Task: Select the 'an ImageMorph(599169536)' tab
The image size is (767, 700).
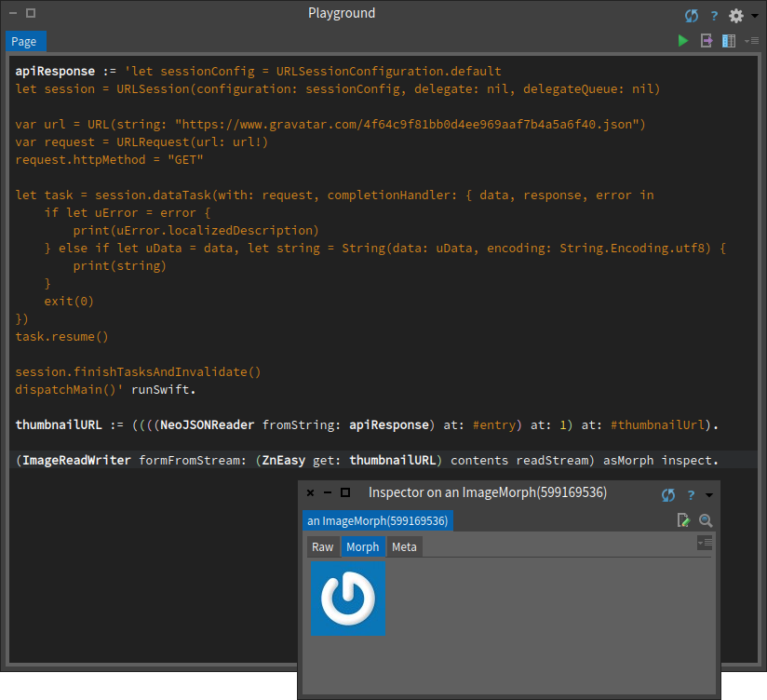Action: coord(378,520)
